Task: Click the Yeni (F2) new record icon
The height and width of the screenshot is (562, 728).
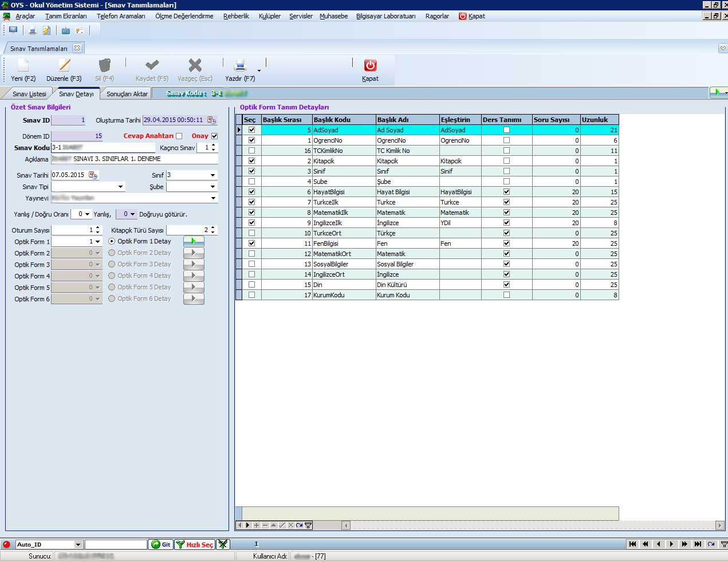Action: click(x=23, y=65)
